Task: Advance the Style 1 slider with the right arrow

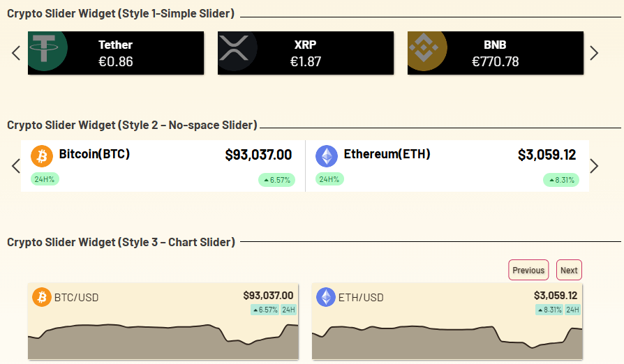Action: tap(594, 53)
